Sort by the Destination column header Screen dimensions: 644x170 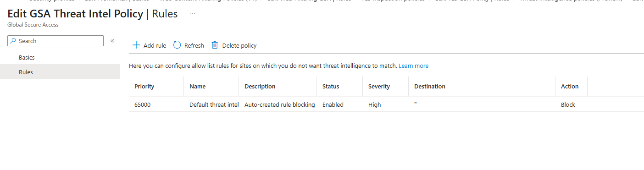pyautogui.click(x=430, y=86)
